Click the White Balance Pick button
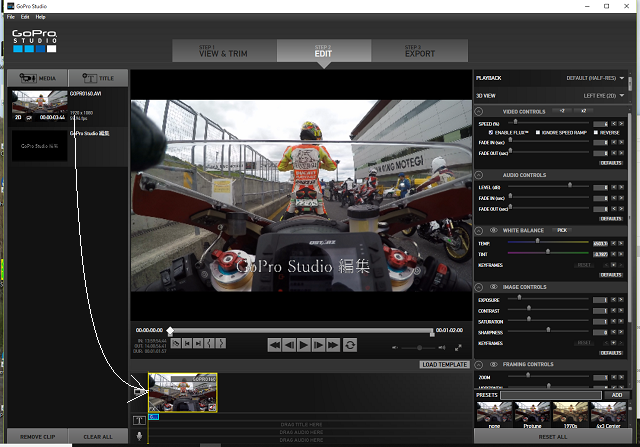This screenshot has width=640, height=447. 562,230
